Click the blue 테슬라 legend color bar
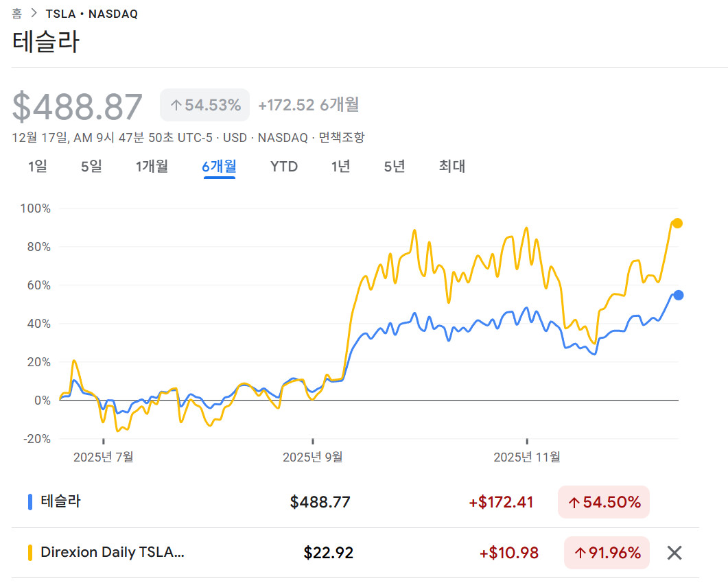The width and height of the screenshot is (728, 585). pos(30,502)
